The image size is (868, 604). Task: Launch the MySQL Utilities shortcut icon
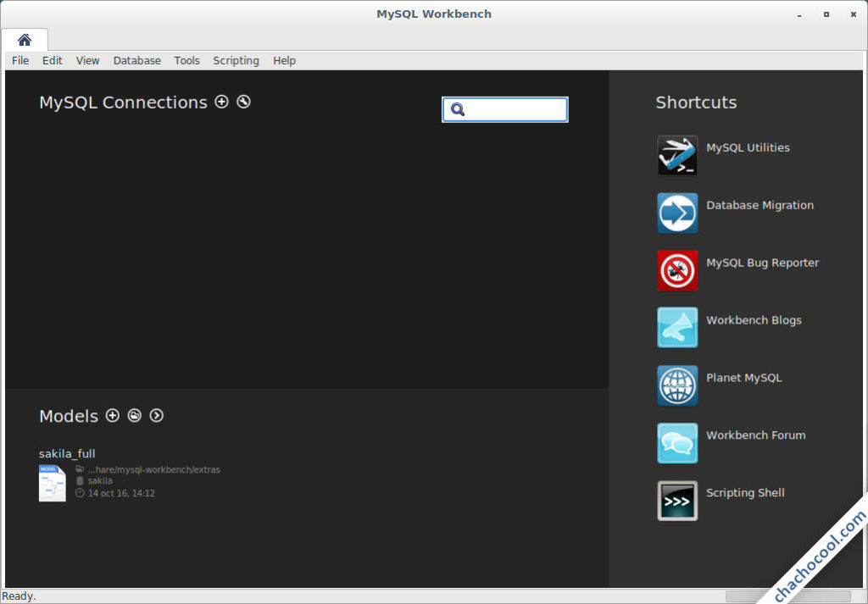pos(677,155)
